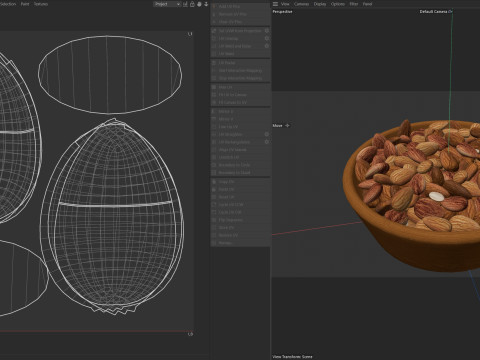480x360 pixels.
Task: Click the Restore UV command
Action: pyautogui.click(x=240, y=235)
